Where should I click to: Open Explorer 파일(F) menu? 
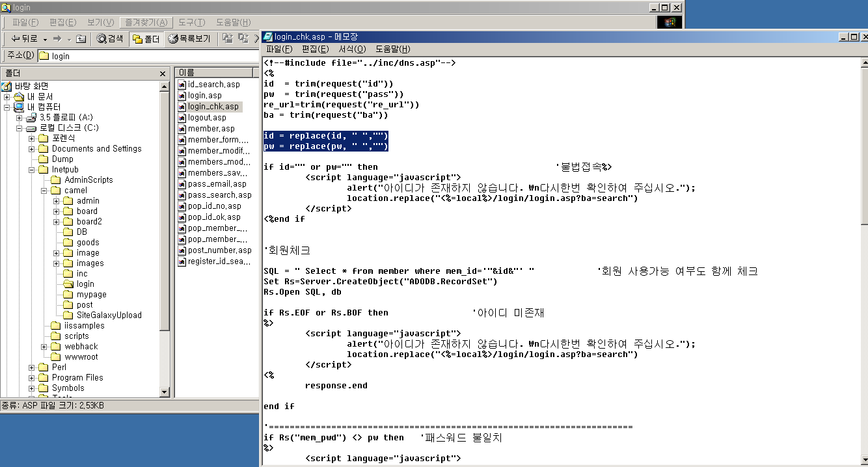(25, 22)
